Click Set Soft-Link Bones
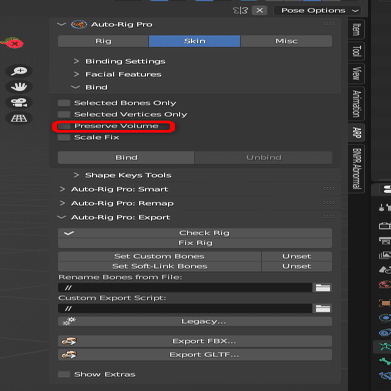The image size is (391, 391). point(159,266)
